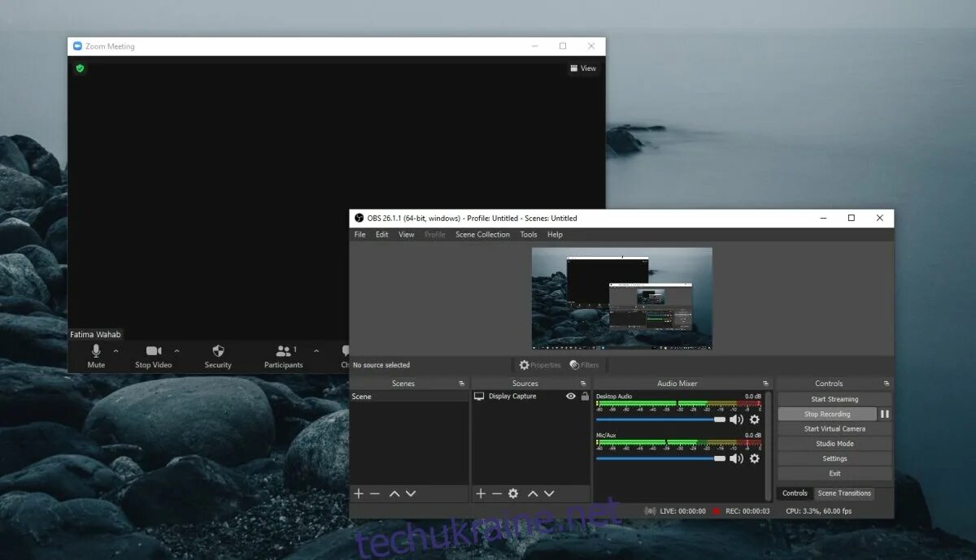Remove the selected scene with the minus icon
This screenshot has height=560, width=976.
coord(374,493)
